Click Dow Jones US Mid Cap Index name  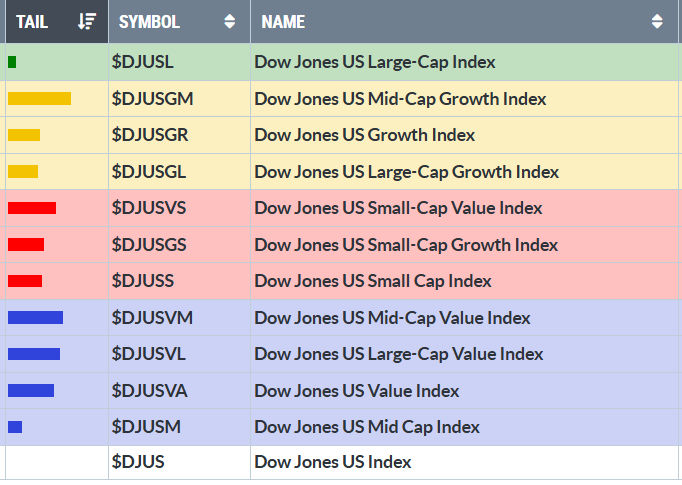tap(367, 427)
